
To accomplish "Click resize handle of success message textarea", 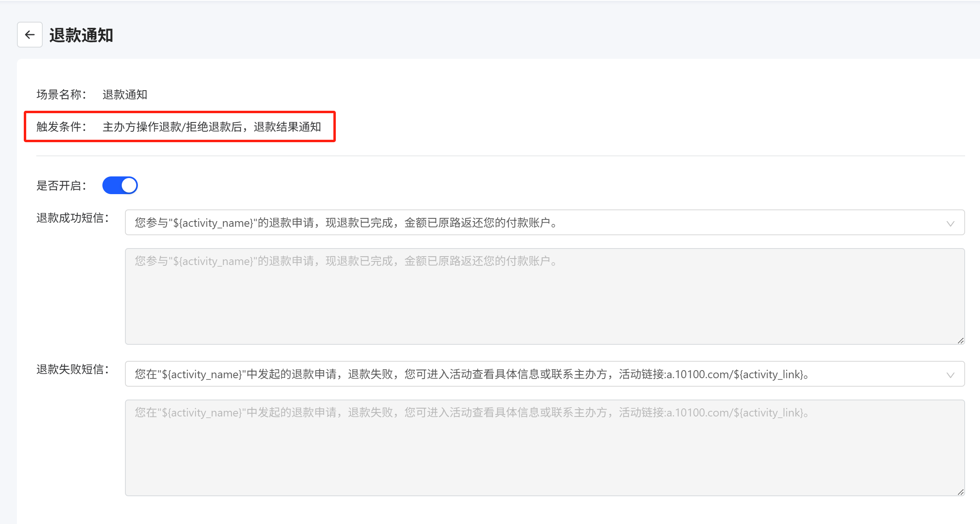I will [961, 341].
